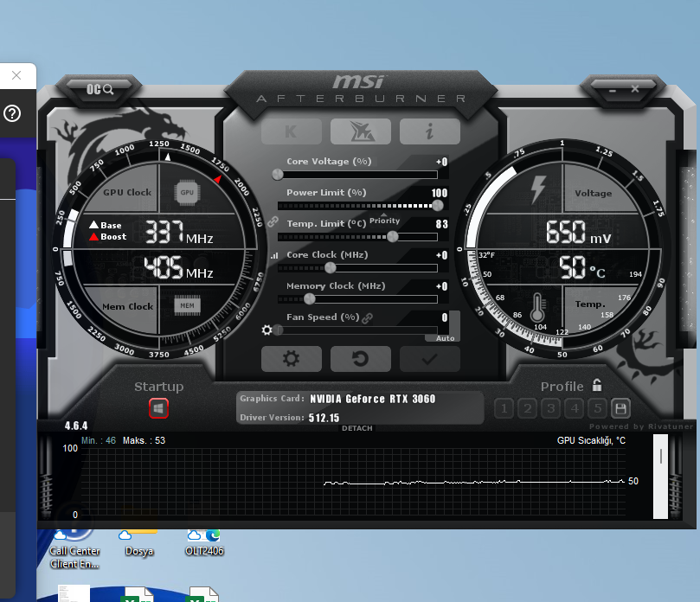
Task: Click GPU chip icon in gauge
Action: [187, 193]
